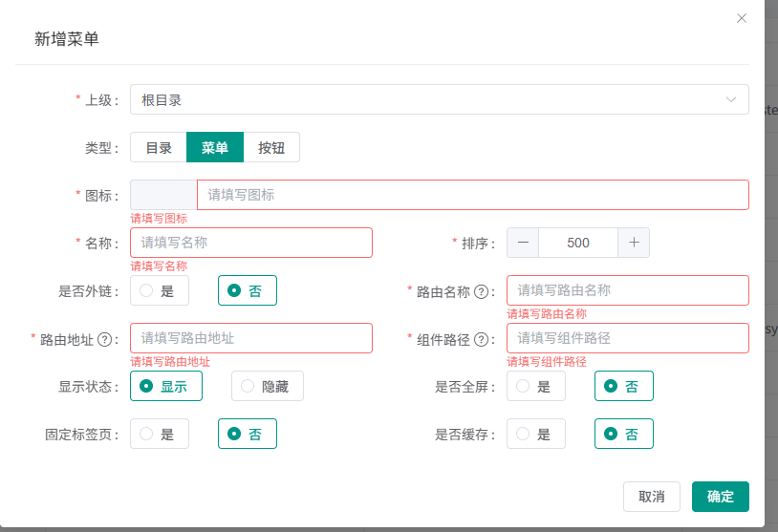This screenshot has width=778, height=532.
Task: Expand the 上级 dropdown arrow
Action: point(731,99)
